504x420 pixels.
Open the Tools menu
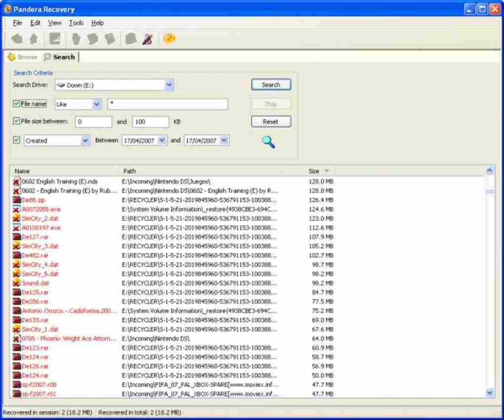point(76,23)
